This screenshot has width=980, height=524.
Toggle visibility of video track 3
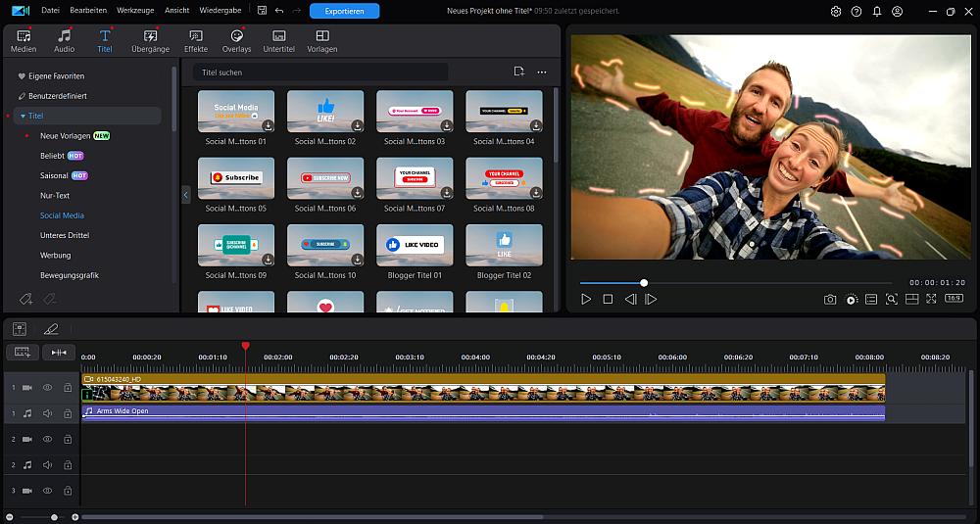pyautogui.click(x=47, y=492)
